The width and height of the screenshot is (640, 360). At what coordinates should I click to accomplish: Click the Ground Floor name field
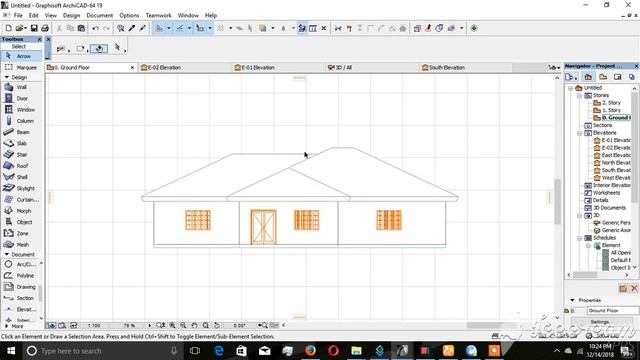[613, 311]
